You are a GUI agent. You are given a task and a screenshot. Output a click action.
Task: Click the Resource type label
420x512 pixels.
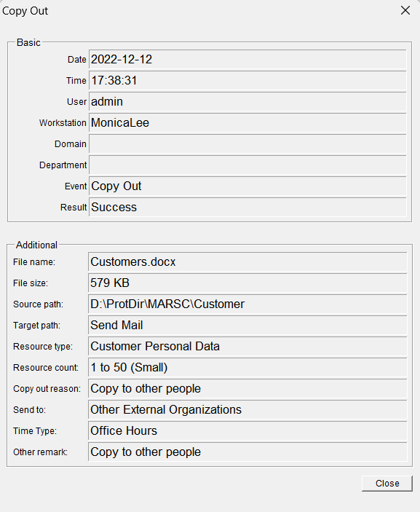43,347
